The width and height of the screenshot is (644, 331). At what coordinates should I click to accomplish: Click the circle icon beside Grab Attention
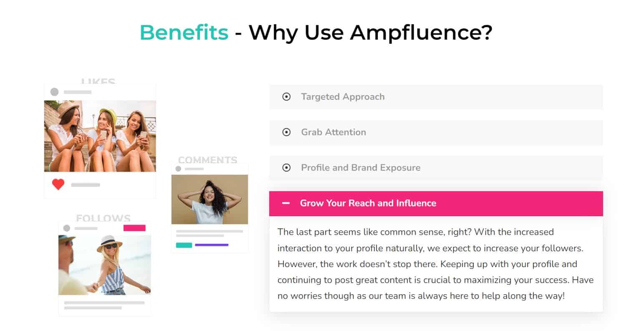286,132
